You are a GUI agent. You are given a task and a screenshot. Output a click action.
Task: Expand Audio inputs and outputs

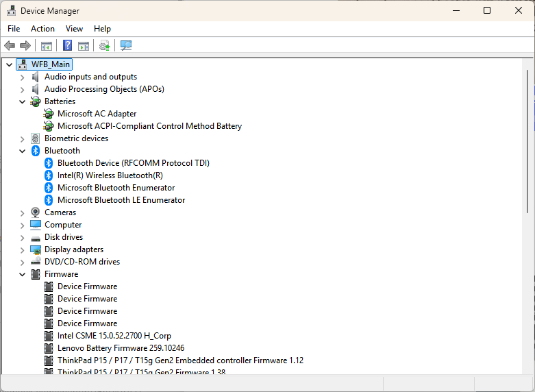pos(23,77)
